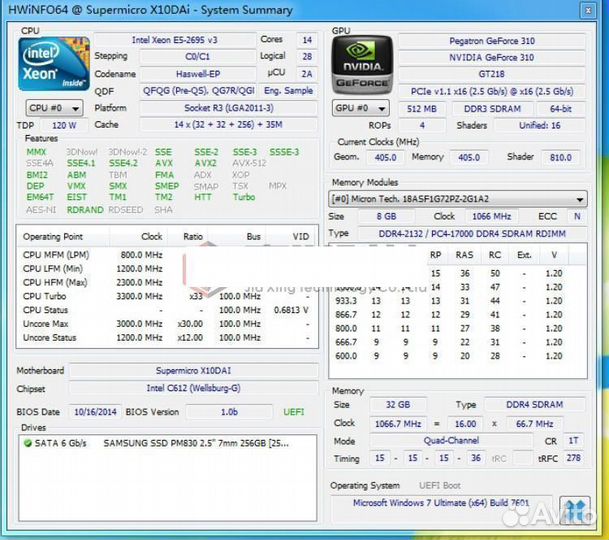Click the NVIDIA GeForce logo
Screen dimensions: 609x540
click(x=362, y=64)
